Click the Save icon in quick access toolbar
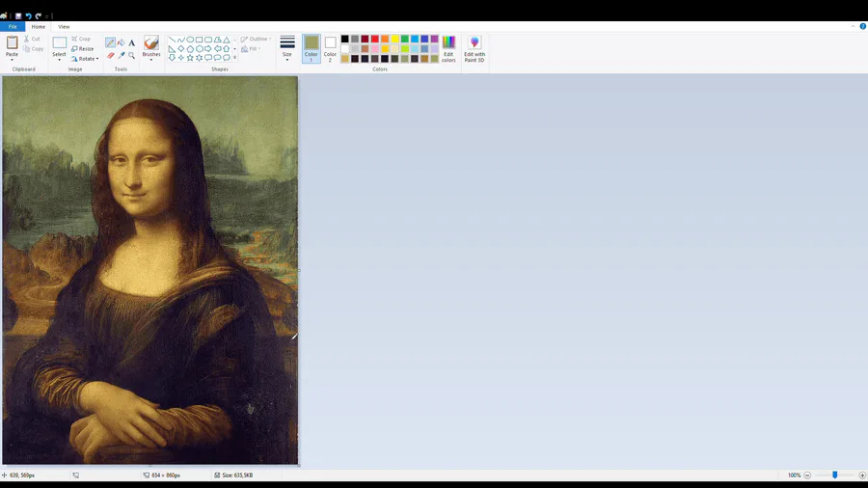Viewport: 868px width, 488px height. [18, 16]
